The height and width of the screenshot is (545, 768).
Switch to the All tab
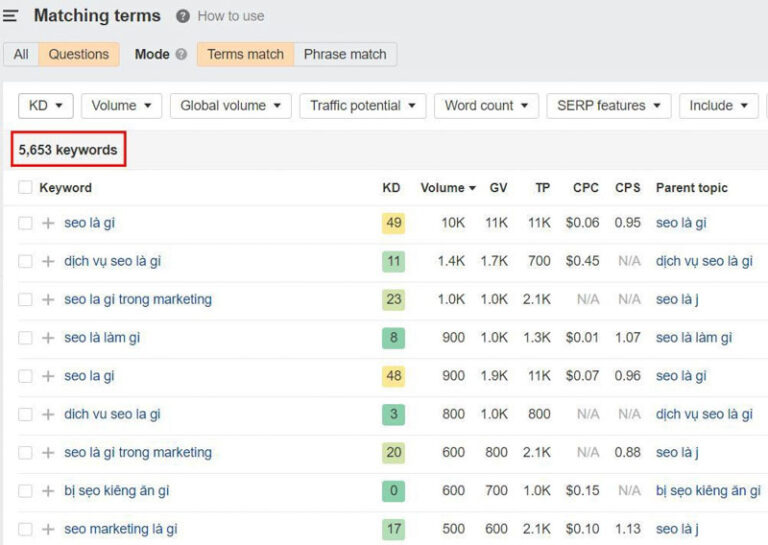point(21,54)
